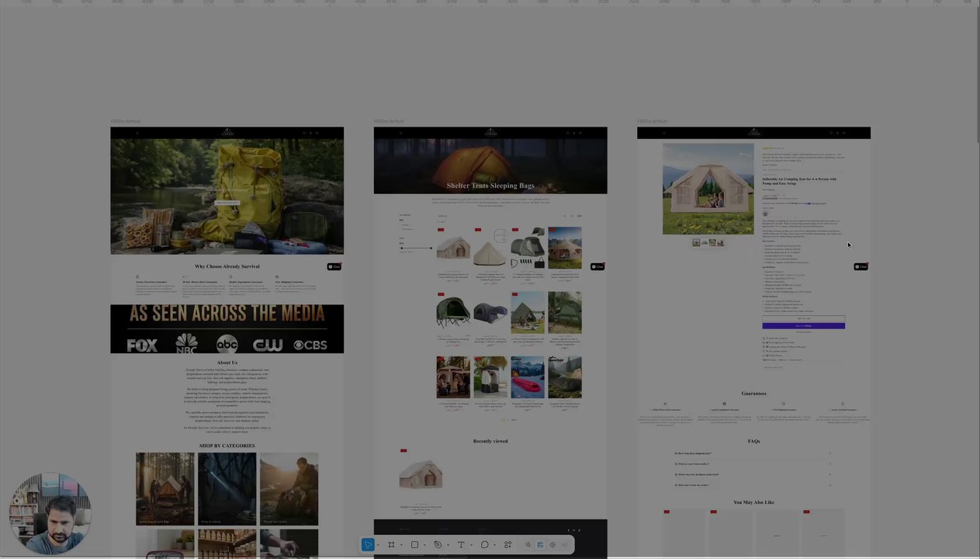Screen dimensions: 980x559
Task: Click the store logo in homepage header
Action: [x=227, y=133]
